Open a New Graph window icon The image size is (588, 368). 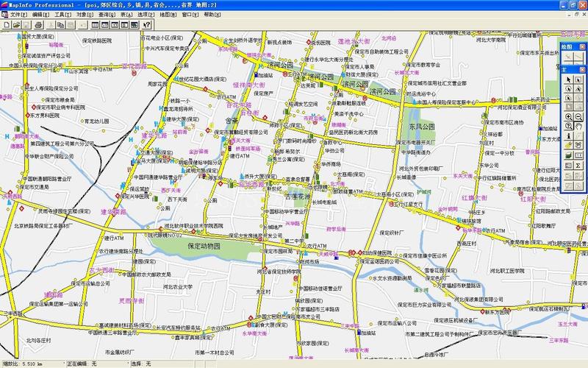[115, 25]
